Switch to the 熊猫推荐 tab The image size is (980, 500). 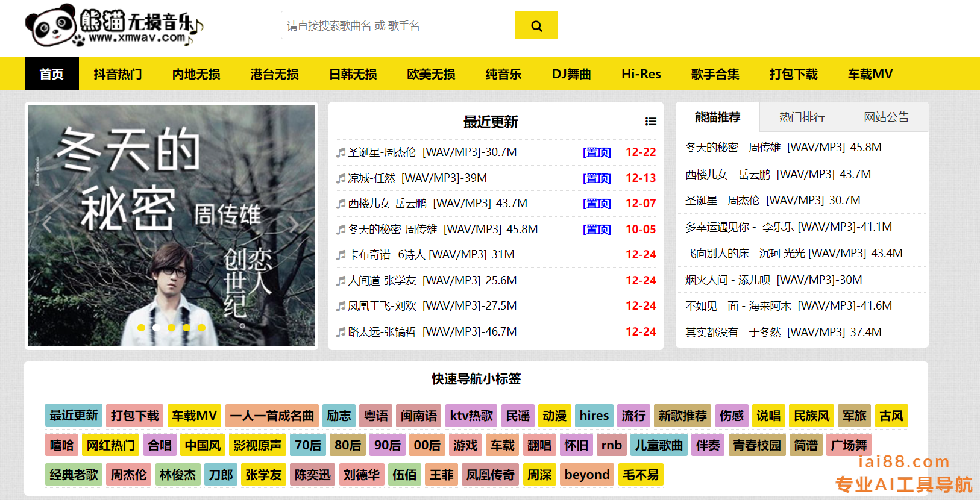(718, 117)
